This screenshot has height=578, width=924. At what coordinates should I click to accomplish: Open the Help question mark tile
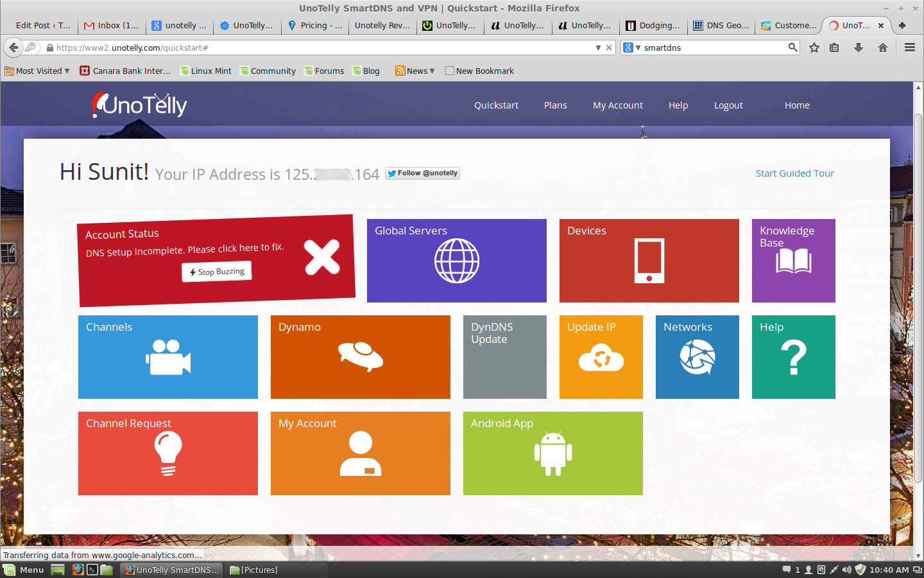pos(794,357)
